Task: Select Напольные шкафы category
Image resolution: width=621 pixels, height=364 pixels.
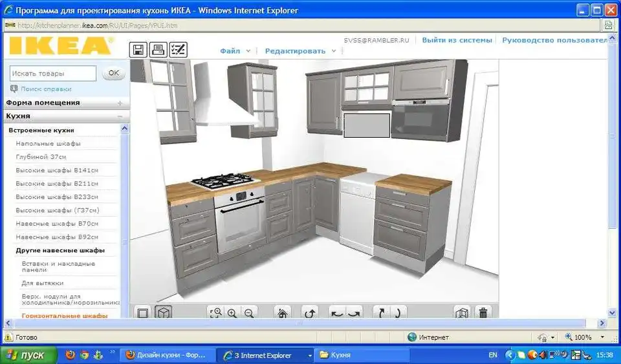Action: pyautogui.click(x=48, y=144)
